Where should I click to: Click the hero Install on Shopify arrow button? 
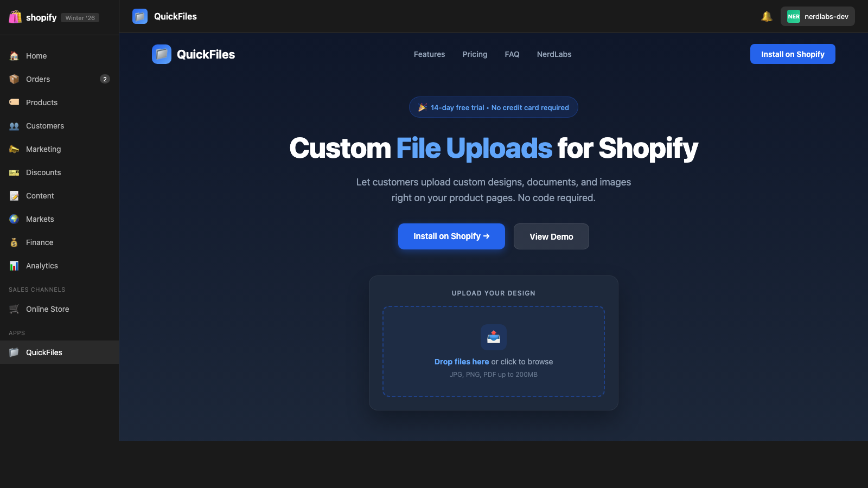(451, 236)
